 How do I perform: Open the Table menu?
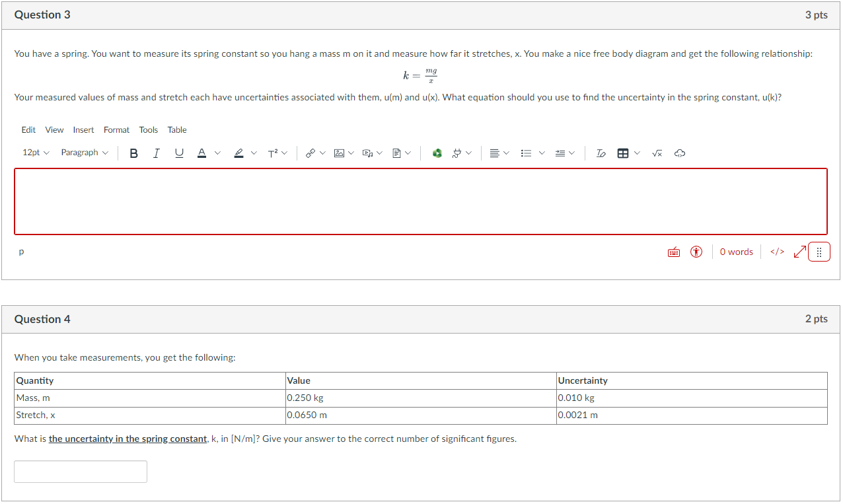pyautogui.click(x=176, y=129)
